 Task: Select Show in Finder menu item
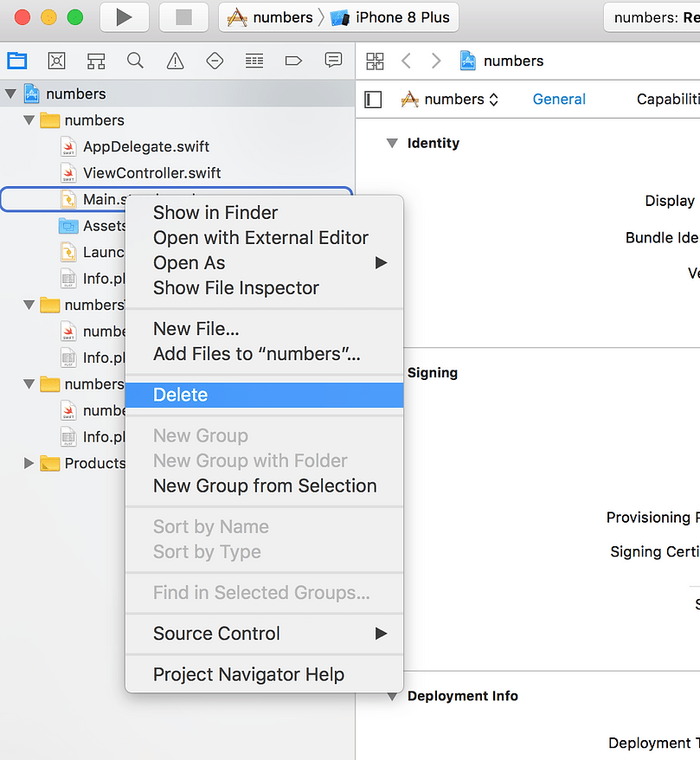click(215, 213)
